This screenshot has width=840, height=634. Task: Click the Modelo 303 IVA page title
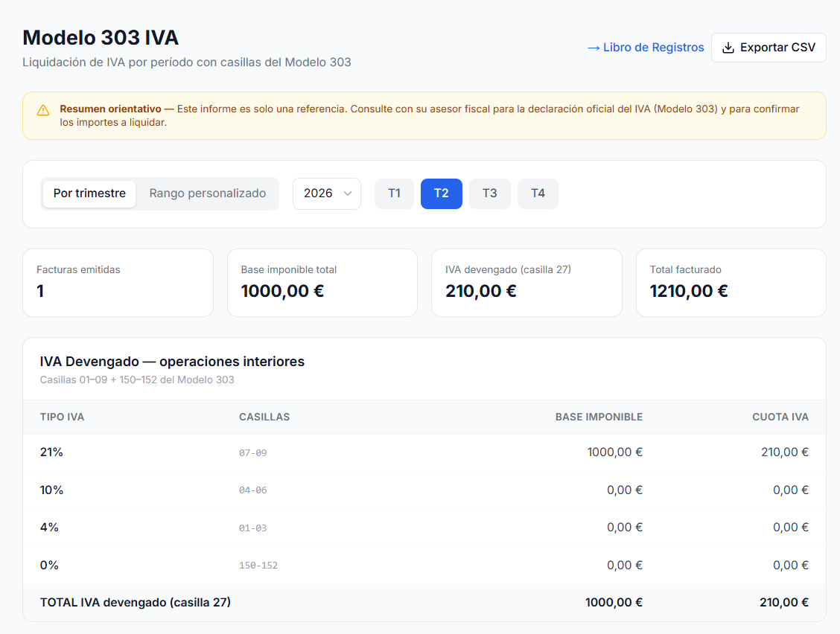101,37
